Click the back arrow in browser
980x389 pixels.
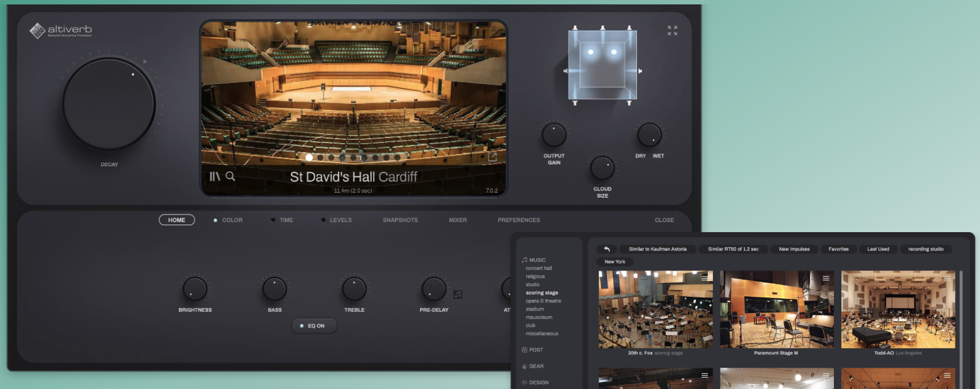606,249
